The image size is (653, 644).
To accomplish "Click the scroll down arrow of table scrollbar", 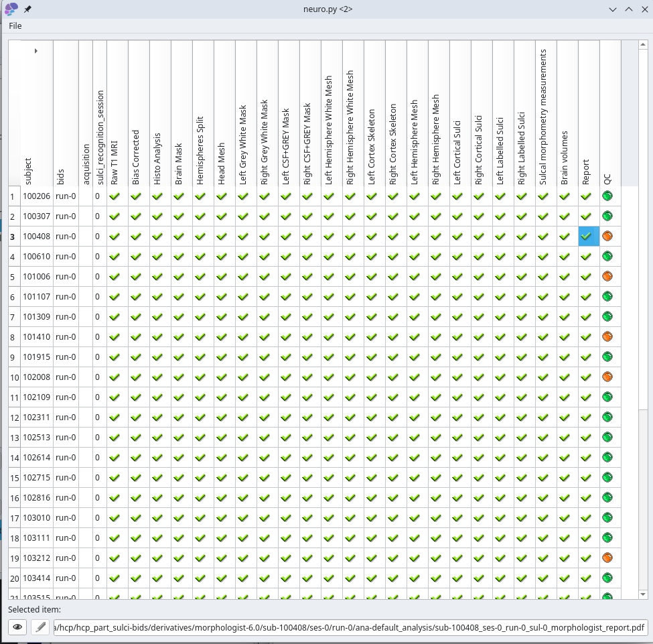I will pos(642,594).
